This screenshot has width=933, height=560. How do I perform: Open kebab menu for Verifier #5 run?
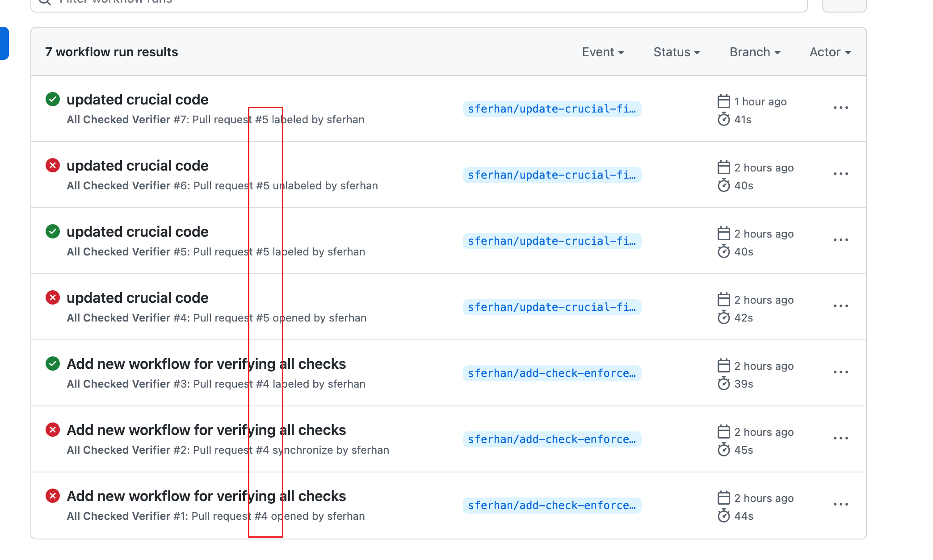point(841,240)
